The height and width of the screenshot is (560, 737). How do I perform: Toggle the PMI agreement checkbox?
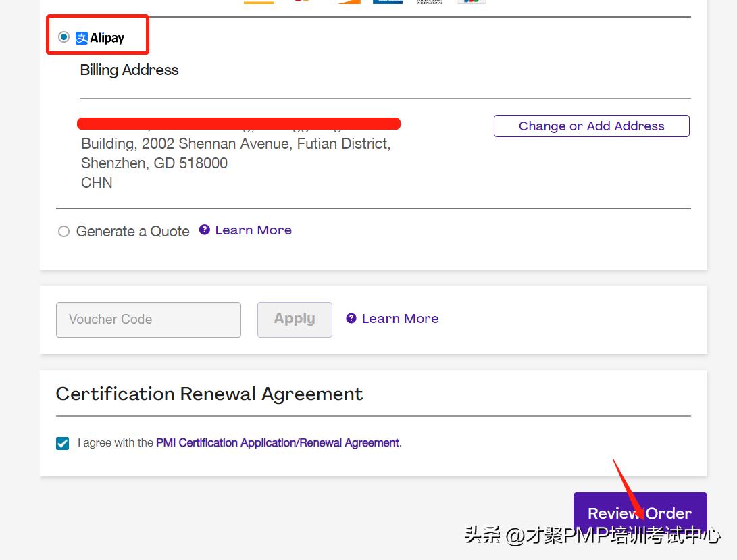pyautogui.click(x=63, y=443)
